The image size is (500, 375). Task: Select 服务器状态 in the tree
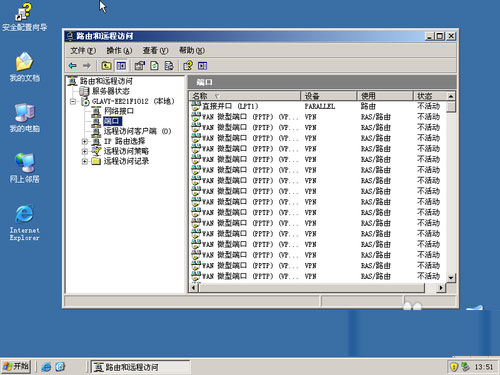(x=110, y=91)
